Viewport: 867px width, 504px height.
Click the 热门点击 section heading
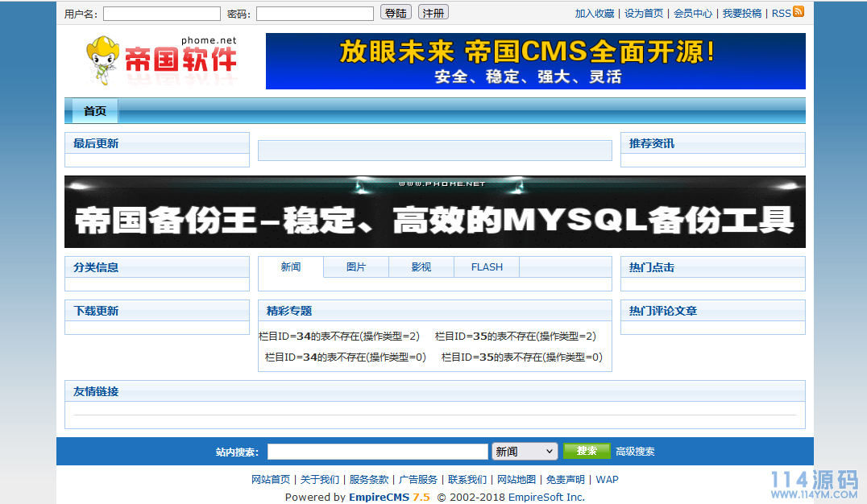(652, 267)
